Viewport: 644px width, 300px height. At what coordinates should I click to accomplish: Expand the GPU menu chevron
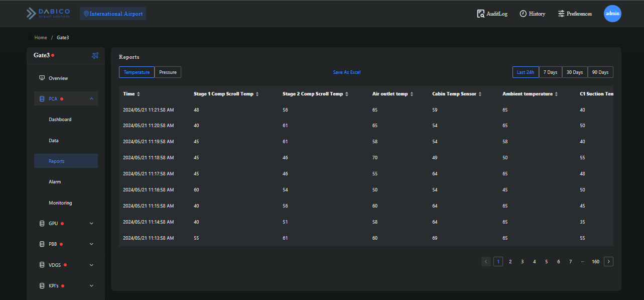[91, 223]
